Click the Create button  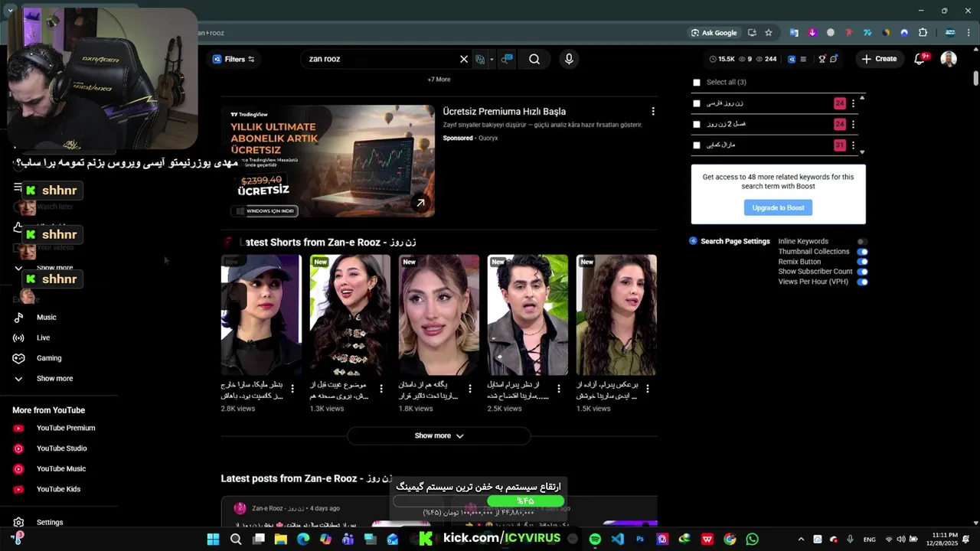(879, 59)
